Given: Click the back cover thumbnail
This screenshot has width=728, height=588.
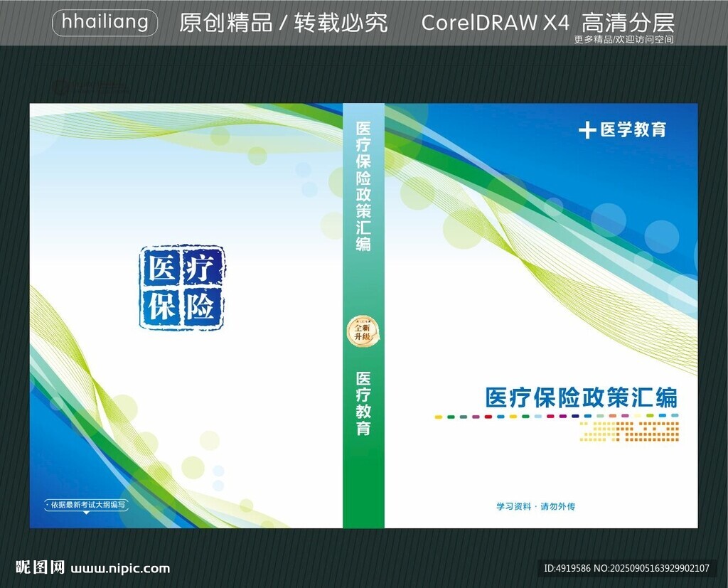Looking at the screenshot, I should (x=186, y=316).
